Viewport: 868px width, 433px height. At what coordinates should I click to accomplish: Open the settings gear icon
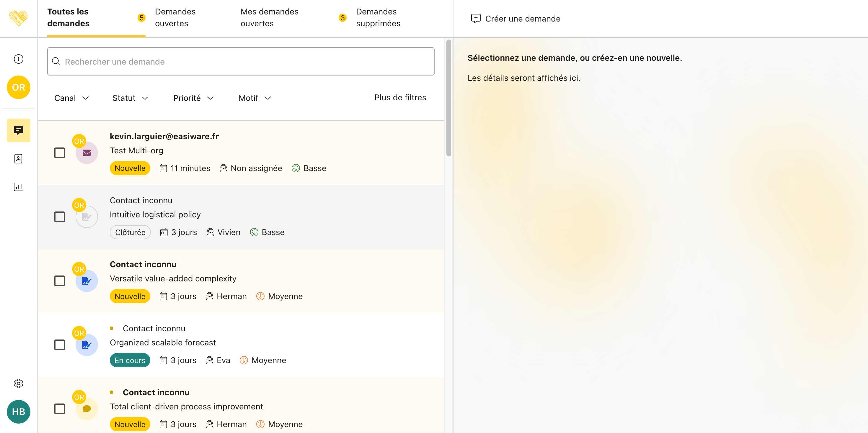pyautogui.click(x=19, y=383)
